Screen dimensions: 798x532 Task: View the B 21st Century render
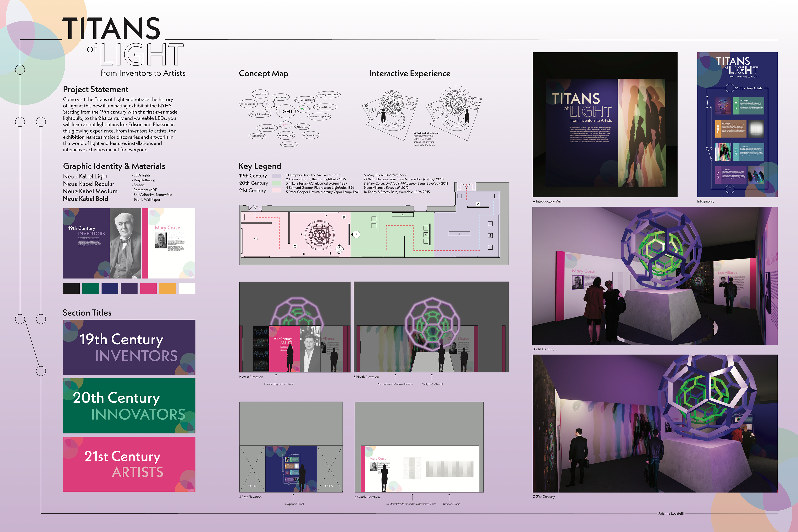point(655,276)
